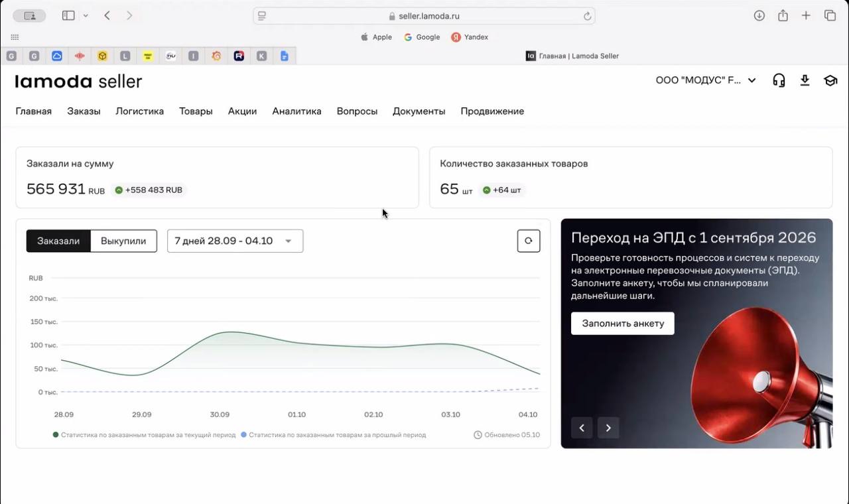Click the Заполнить анкету button
The height and width of the screenshot is (504, 849).
(x=623, y=324)
